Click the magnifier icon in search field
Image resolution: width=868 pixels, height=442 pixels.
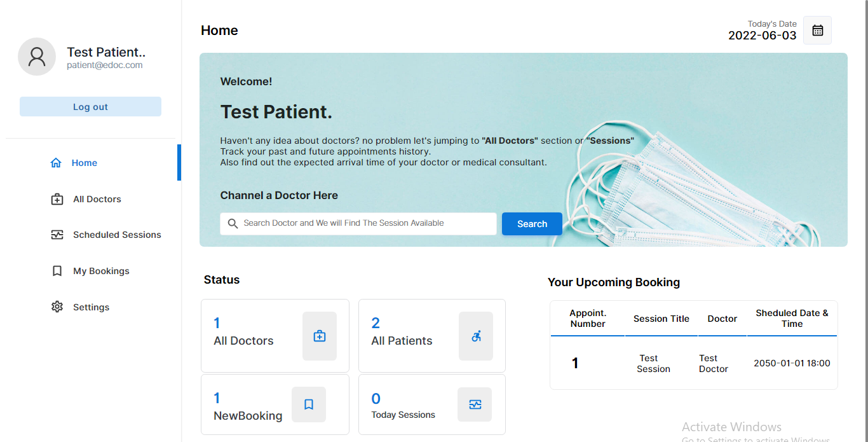pyautogui.click(x=233, y=223)
